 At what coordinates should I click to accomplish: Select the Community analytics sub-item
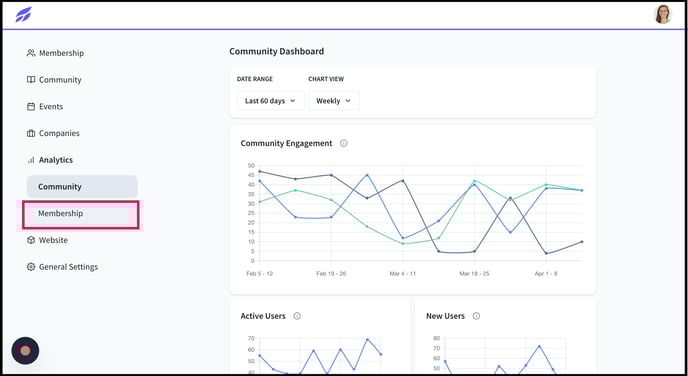pyautogui.click(x=82, y=186)
